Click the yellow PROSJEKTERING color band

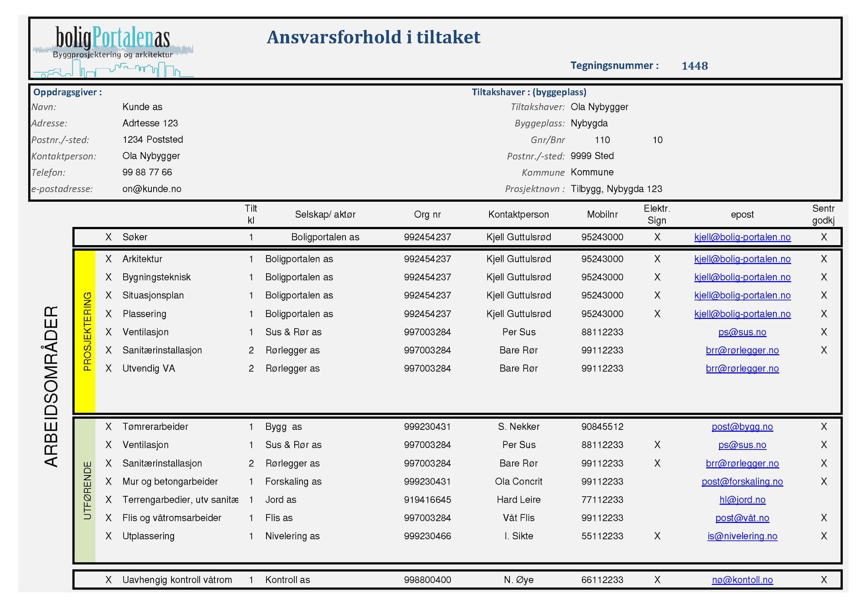click(x=85, y=332)
